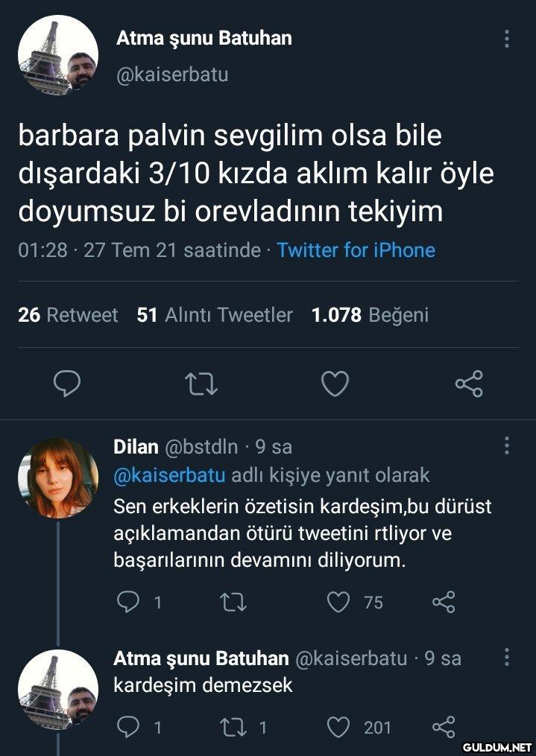
Task: Reply to "kardeşim demezsek" tweet
Action: point(130,726)
